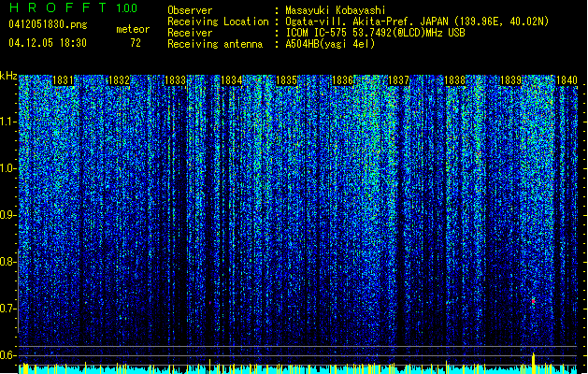588x374 pixels.
Task: Click the version number 1.00
Action: [x=126, y=8]
